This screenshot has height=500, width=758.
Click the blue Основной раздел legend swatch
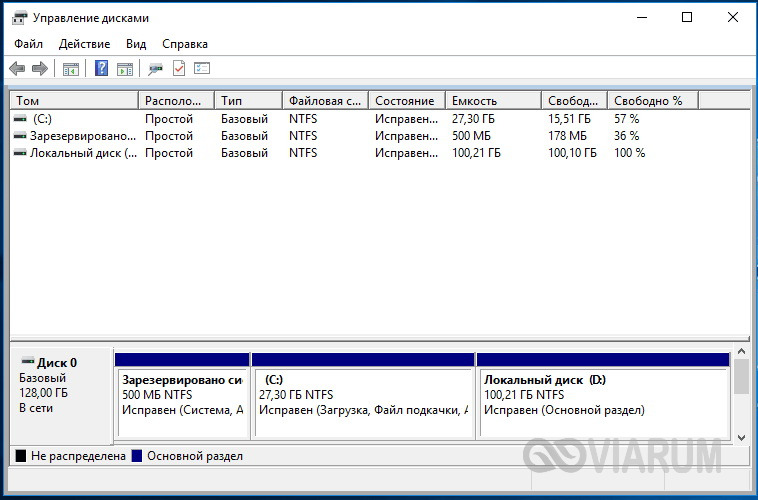(137, 456)
